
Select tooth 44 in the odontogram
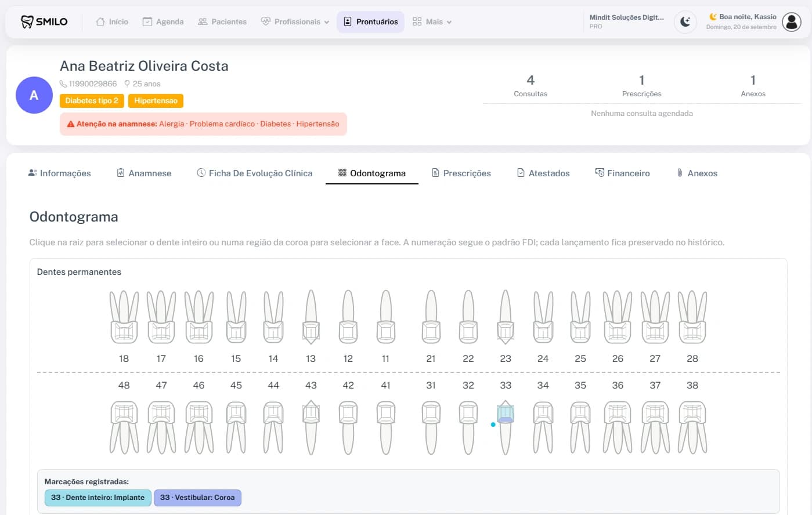[273, 427]
